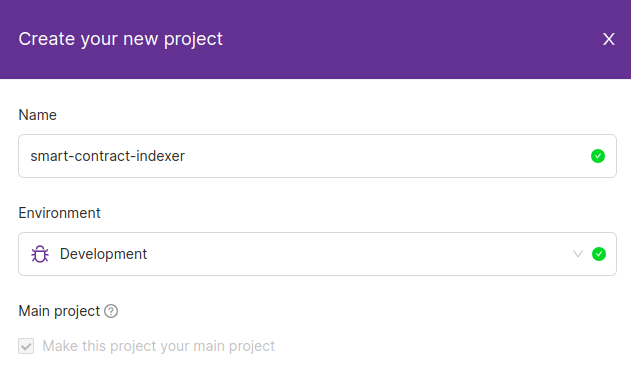This screenshot has height=370, width=631.
Task: Close the Create your new project dialog
Action: [608, 39]
